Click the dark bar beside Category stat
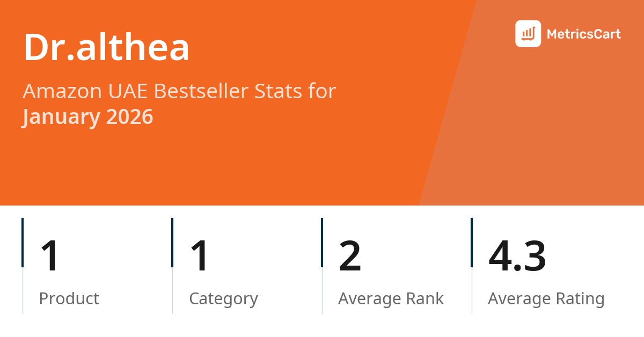 [x=172, y=242]
